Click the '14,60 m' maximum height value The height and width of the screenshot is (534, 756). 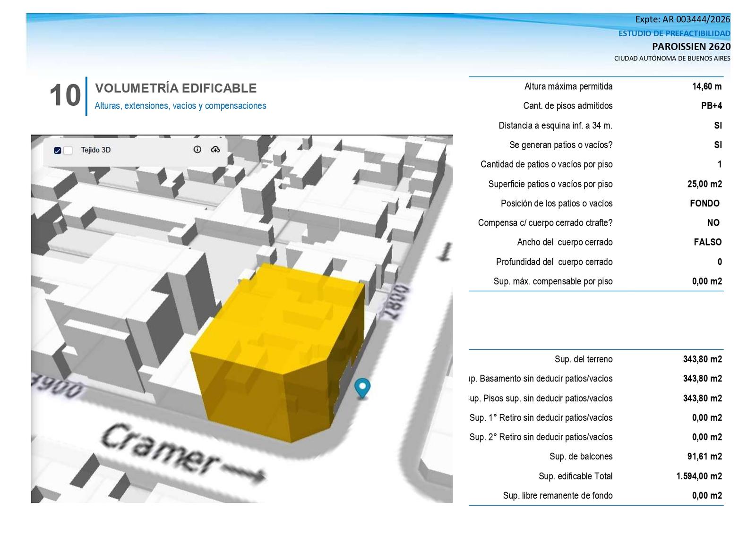tap(707, 86)
